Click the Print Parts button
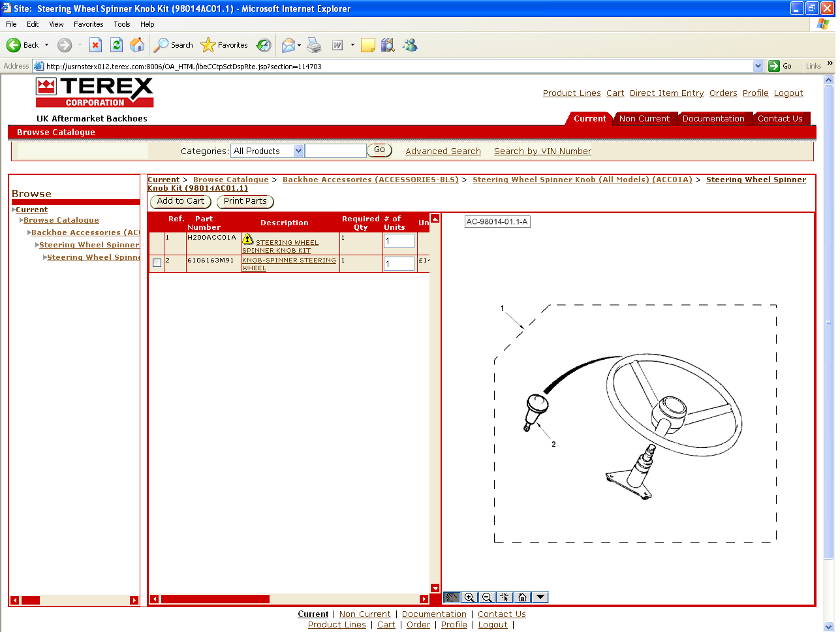The width and height of the screenshot is (840, 632). [x=245, y=201]
